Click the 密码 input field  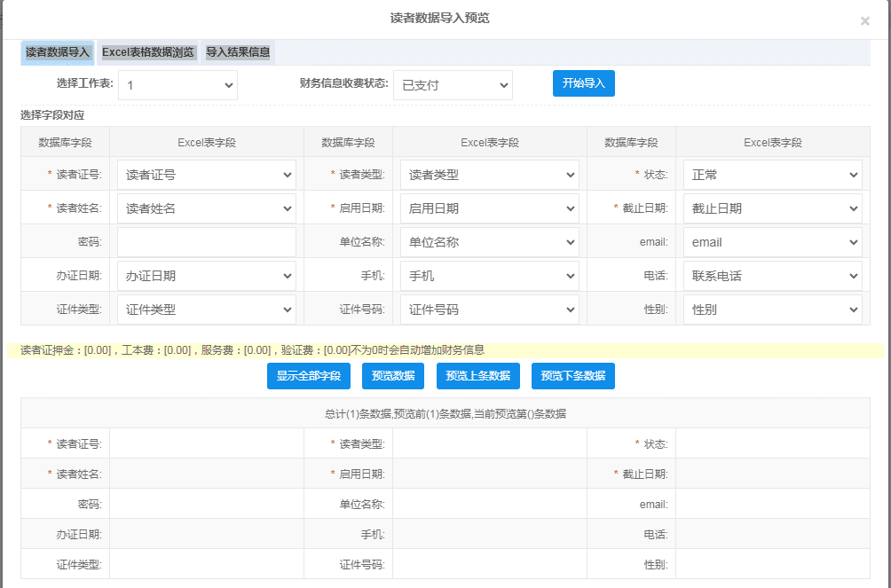point(207,242)
